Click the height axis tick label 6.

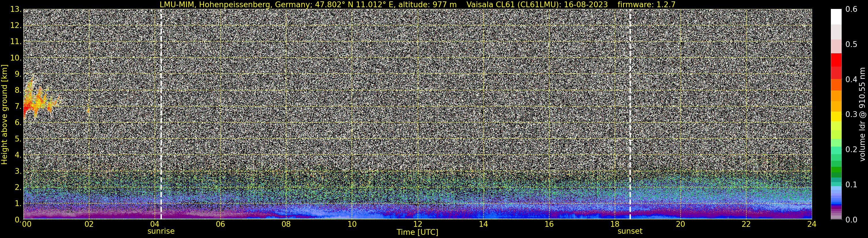18,123
